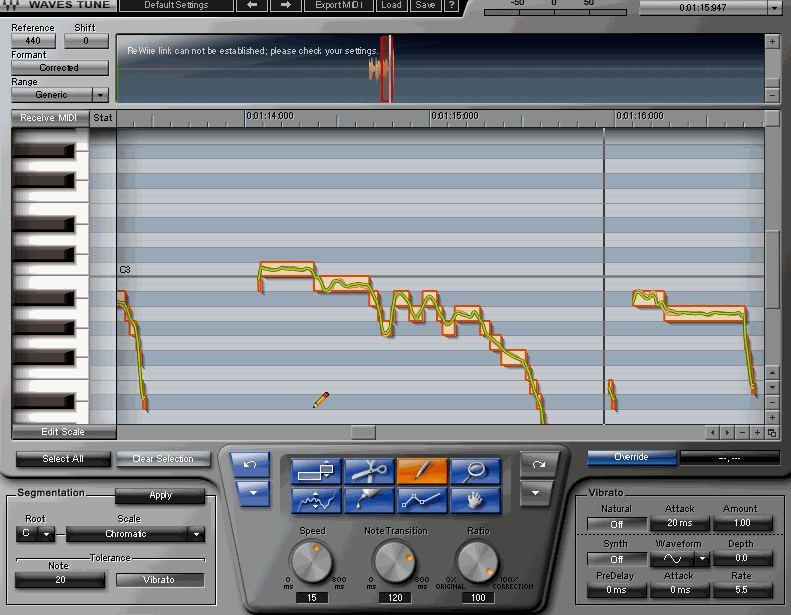Open the redo history dropdown arrow

click(536, 493)
